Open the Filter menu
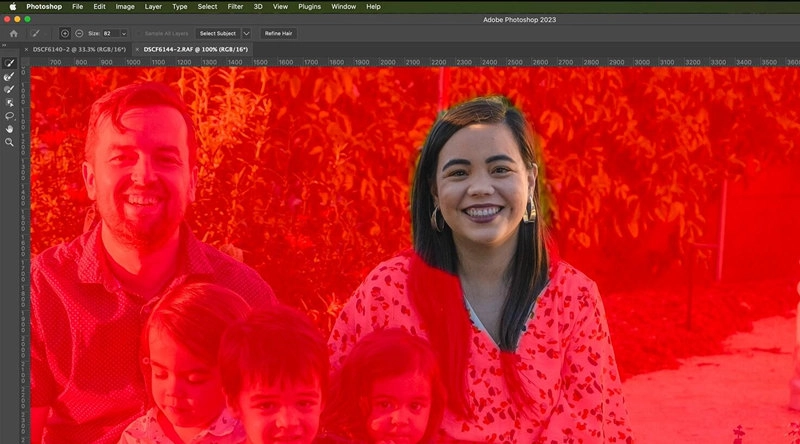Viewport: 800px width, 444px height. [235, 6]
